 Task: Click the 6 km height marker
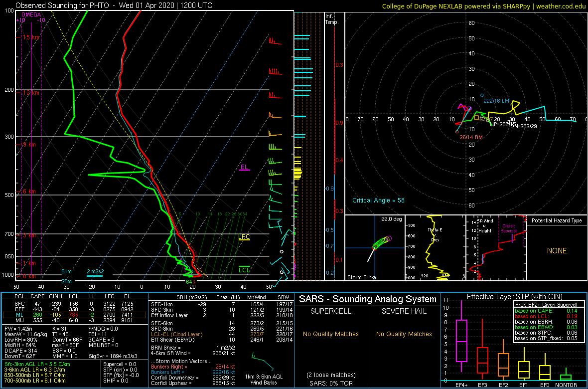[28, 192]
